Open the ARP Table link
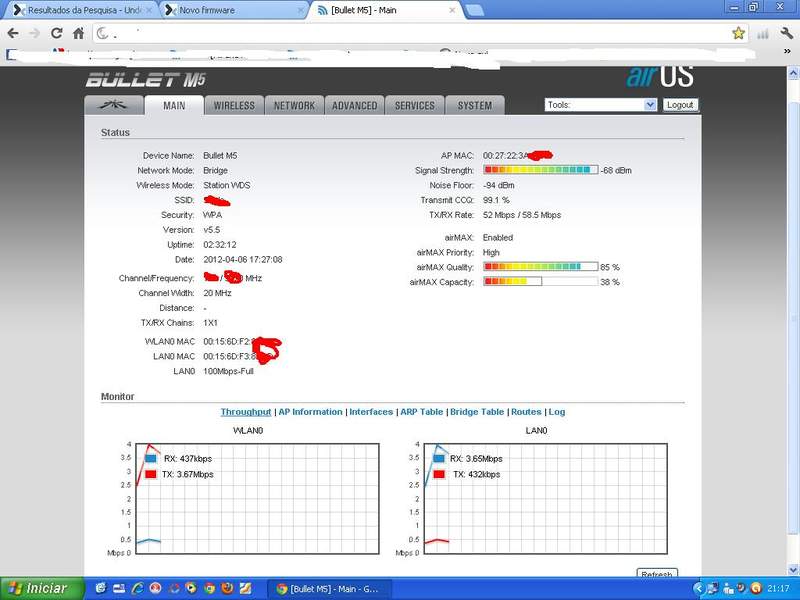The image size is (800, 600). (x=421, y=412)
